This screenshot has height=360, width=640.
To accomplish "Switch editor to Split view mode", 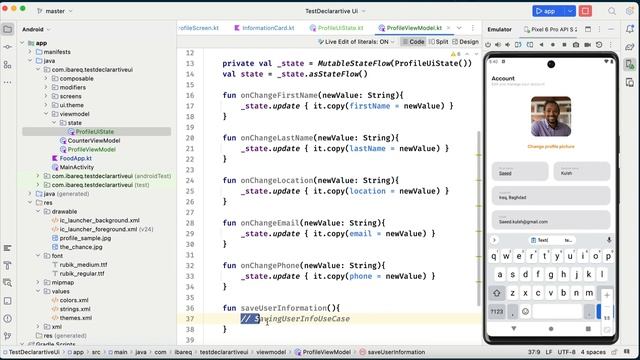I will click(x=438, y=42).
